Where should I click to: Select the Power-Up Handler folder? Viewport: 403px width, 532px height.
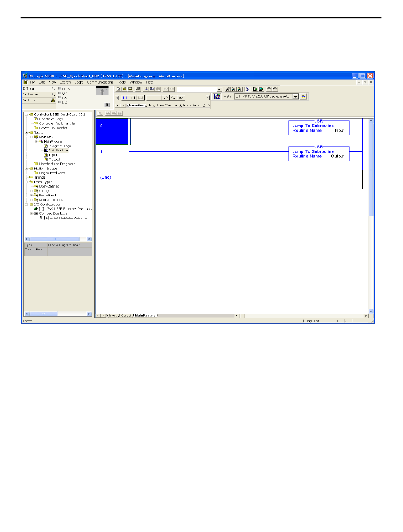point(53,128)
